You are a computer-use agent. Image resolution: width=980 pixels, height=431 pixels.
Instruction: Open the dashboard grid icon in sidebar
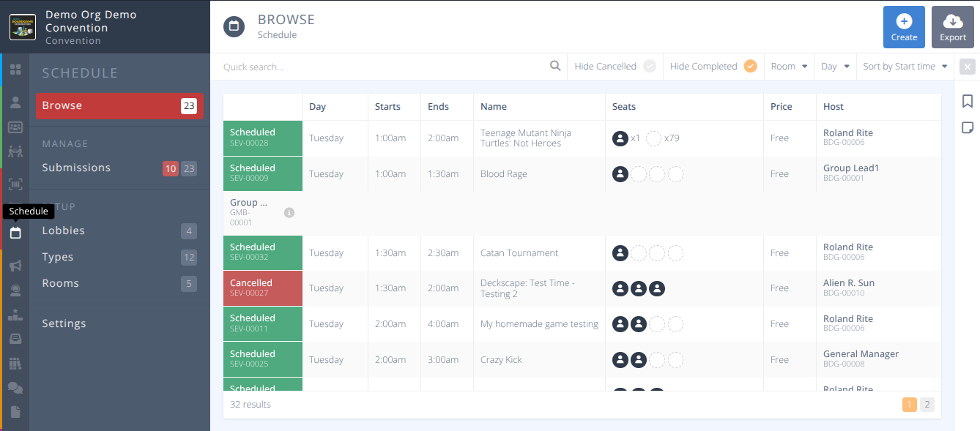(15, 70)
